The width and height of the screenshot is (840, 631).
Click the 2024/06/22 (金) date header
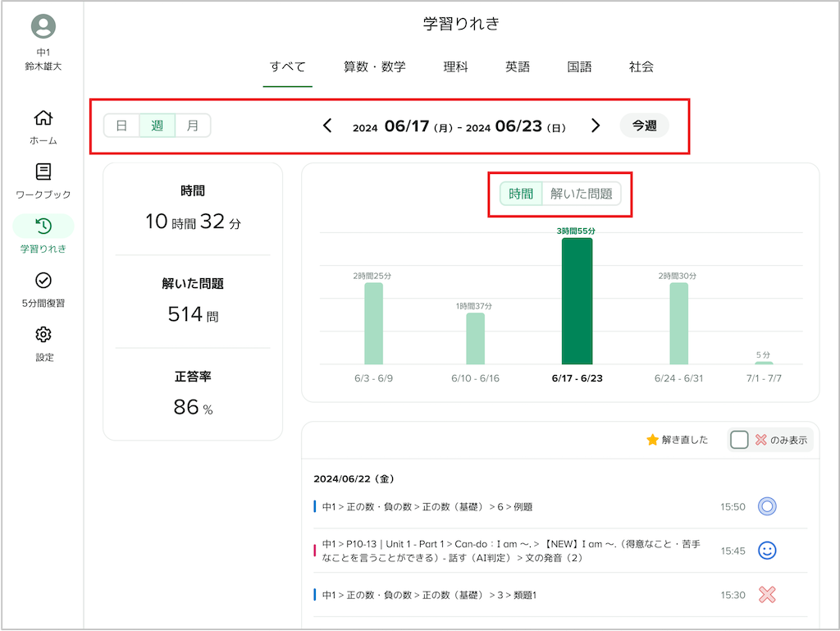coord(354,478)
